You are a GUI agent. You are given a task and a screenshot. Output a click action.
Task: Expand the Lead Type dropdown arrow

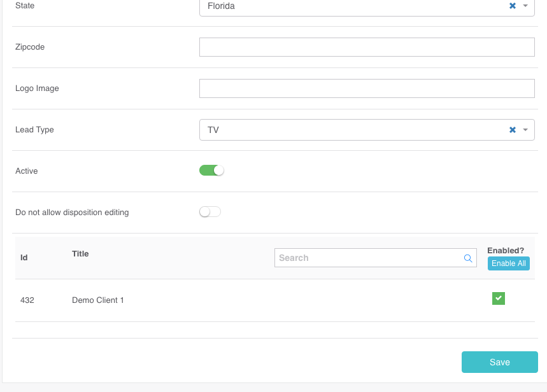[x=525, y=130]
